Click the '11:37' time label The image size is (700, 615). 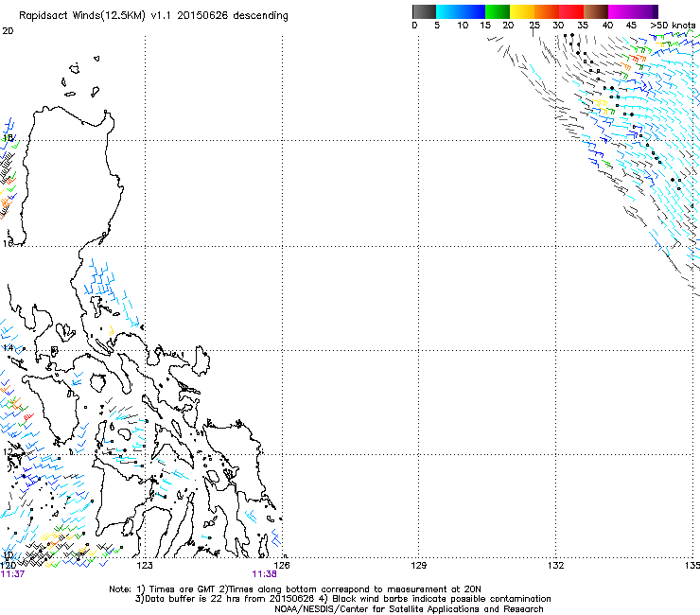tap(12, 574)
